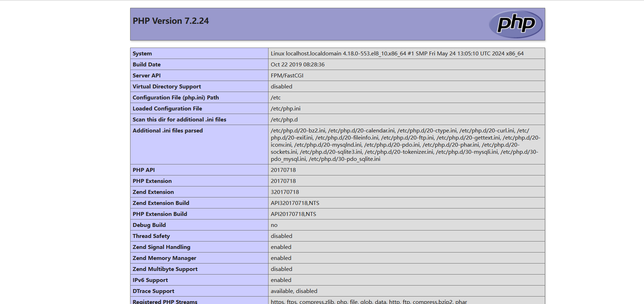The width and height of the screenshot is (644, 304).
Task: Click Zend Signal Handling 'enabled' value
Action: tap(281, 247)
